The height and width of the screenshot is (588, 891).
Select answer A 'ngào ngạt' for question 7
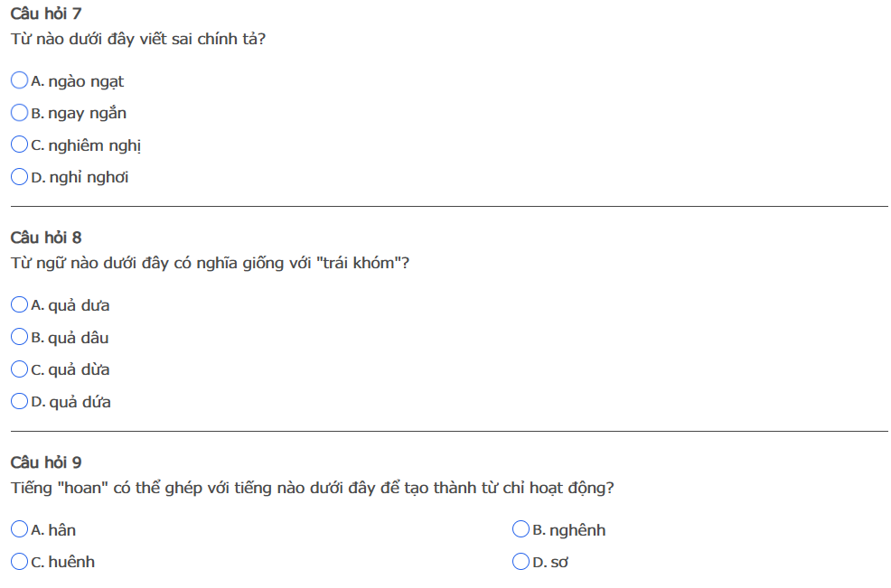(19, 81)
